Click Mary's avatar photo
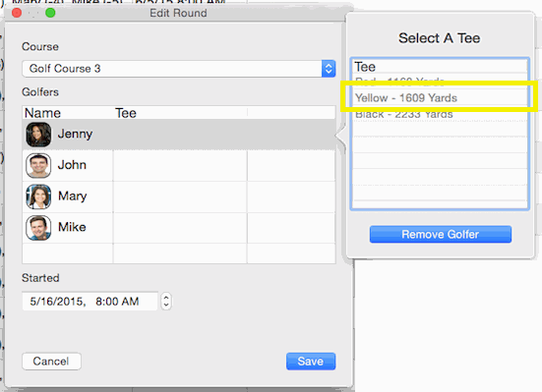The image size is (542, 392). (x=38, y=196)
